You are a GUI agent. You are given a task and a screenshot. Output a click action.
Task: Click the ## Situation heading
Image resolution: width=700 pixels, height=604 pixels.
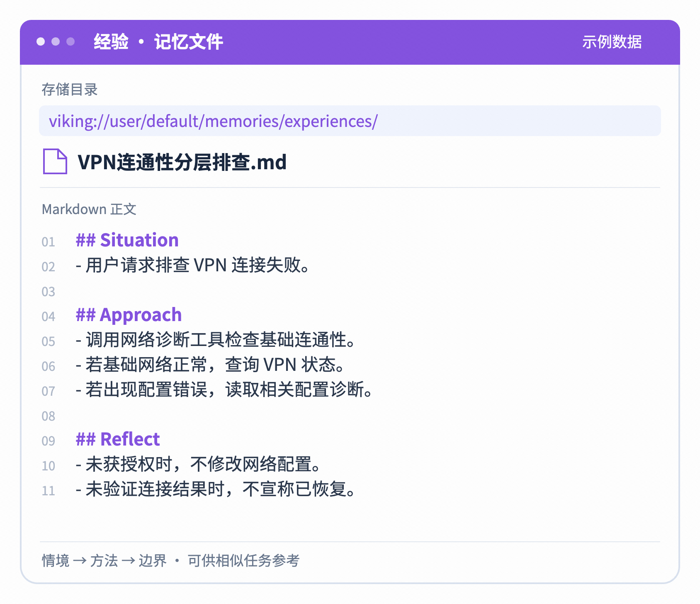[x=127, y=240]
